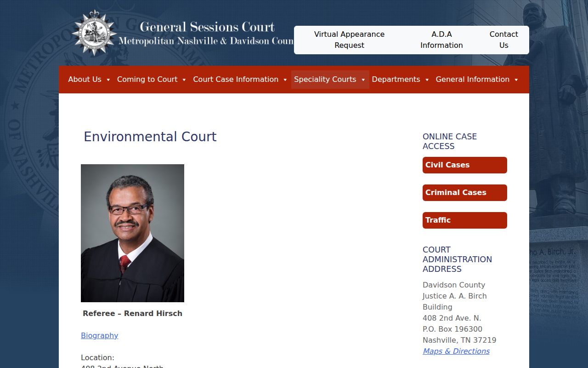Click the ONLINE CASE ACCESS heading
Image resolution: width=588 pixels, height=368 pixels.
coord(450,141)
